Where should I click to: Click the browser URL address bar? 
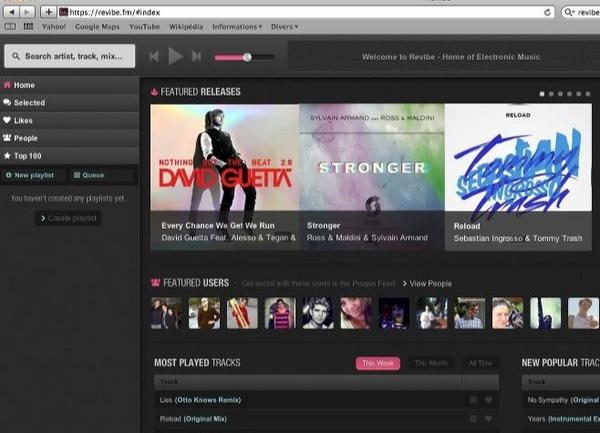coord(306,12)
